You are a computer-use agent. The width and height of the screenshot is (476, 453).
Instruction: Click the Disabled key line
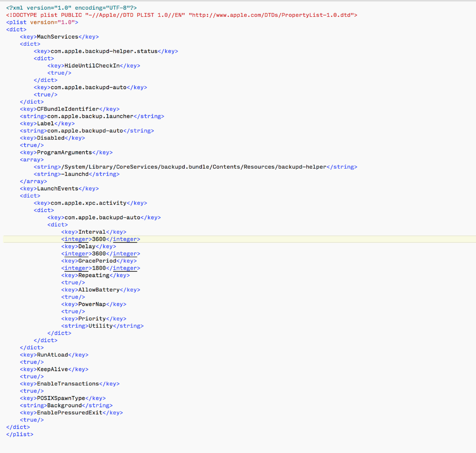click(x=51, y=138)
